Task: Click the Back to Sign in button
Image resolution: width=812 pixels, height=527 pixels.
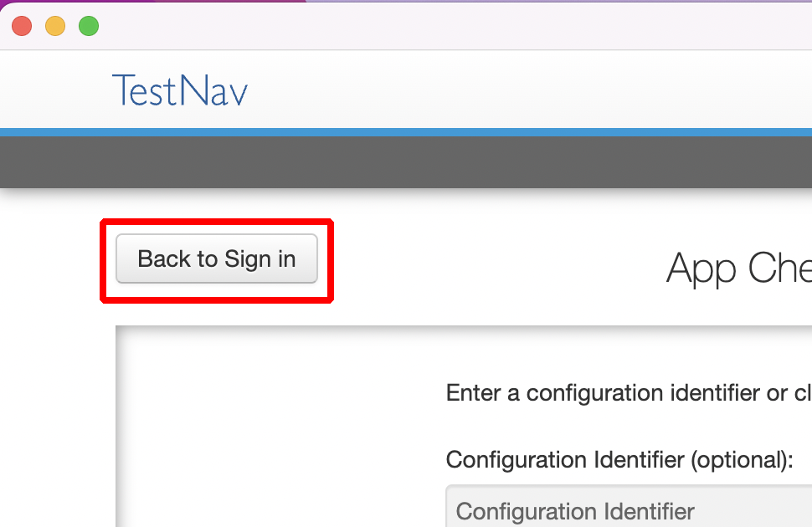Action: (x=217, y=258)
